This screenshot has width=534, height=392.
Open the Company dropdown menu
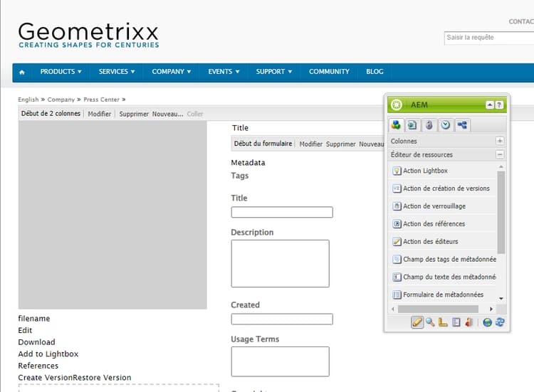click(171, 72)
